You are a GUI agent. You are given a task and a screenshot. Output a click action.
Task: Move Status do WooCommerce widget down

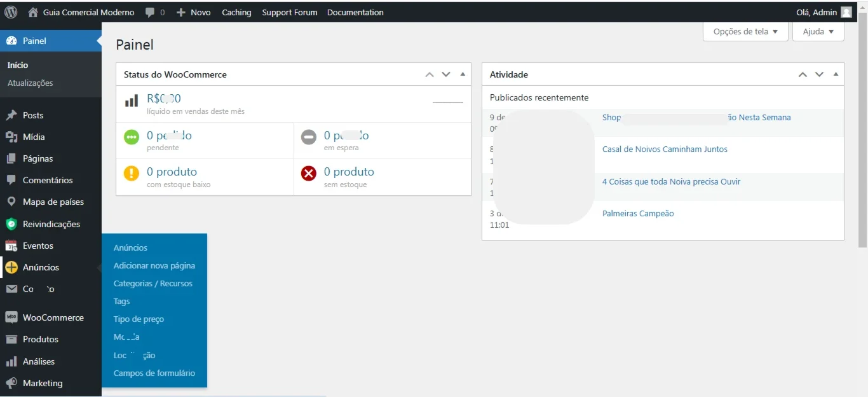click(x=446, y=74)
